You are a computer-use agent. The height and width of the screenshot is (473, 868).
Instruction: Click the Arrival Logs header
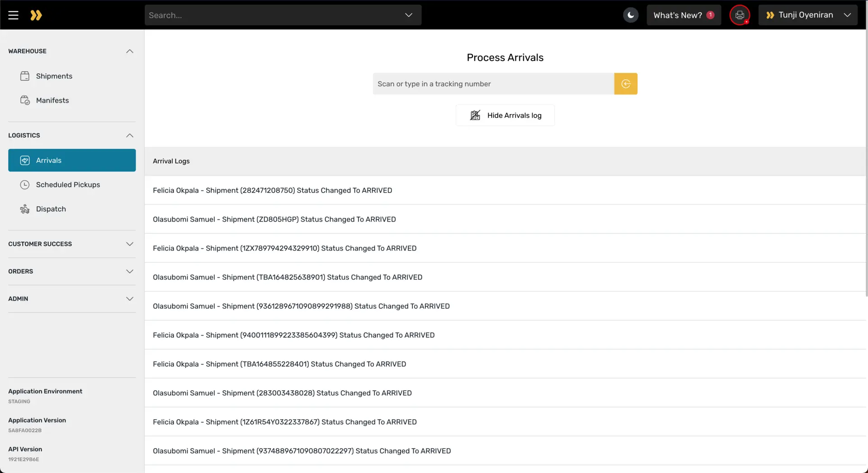coord(505,161)
